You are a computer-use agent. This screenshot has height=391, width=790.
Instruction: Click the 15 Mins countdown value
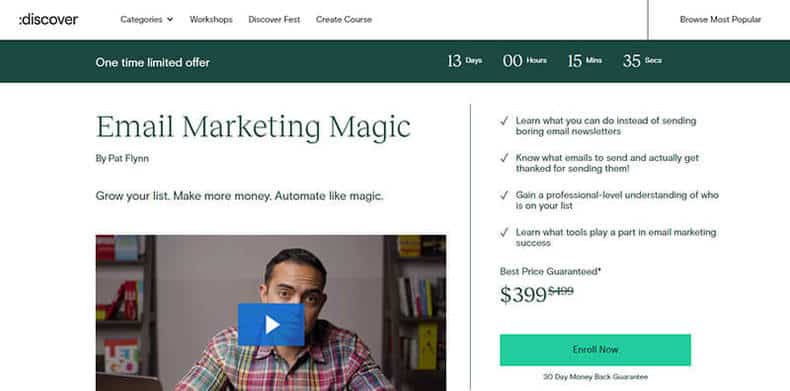[584, 61]
